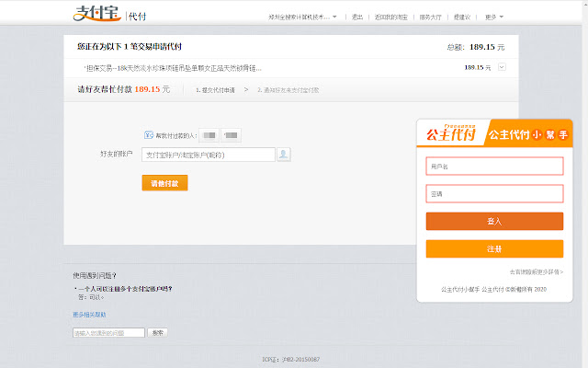Go to 服务大厅 in header
The image size is (588, 368).
coord(430,17)
